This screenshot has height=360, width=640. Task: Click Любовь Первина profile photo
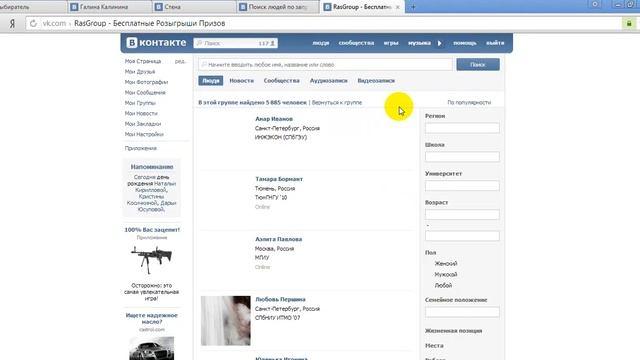pos(226,321)
